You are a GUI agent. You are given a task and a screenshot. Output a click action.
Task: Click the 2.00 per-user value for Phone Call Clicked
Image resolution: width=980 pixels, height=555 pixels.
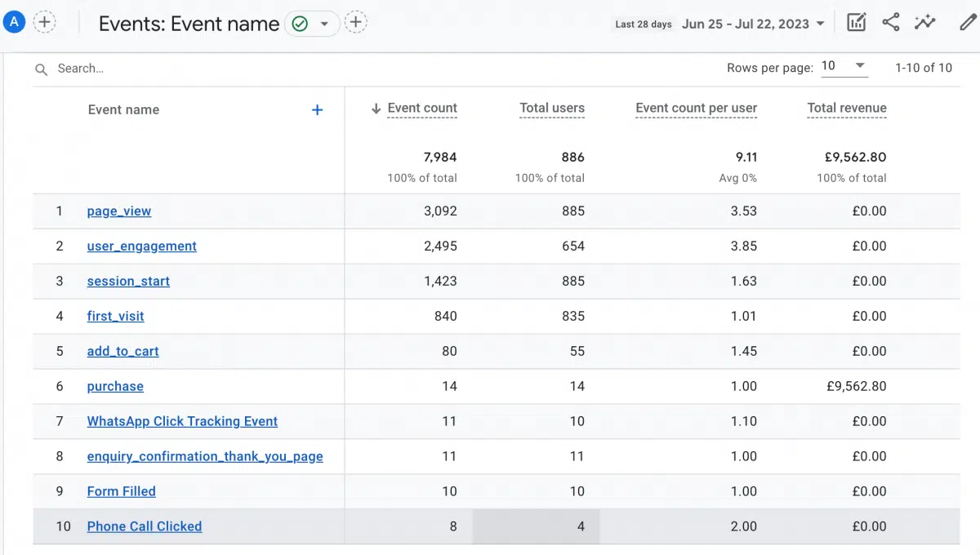(744, 526)
